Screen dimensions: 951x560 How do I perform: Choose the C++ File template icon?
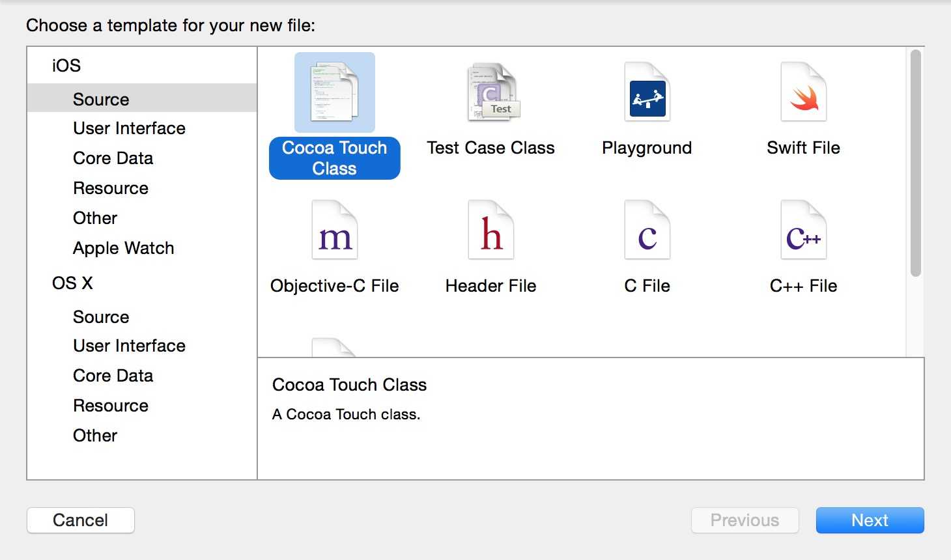click(x=804, y=230)
